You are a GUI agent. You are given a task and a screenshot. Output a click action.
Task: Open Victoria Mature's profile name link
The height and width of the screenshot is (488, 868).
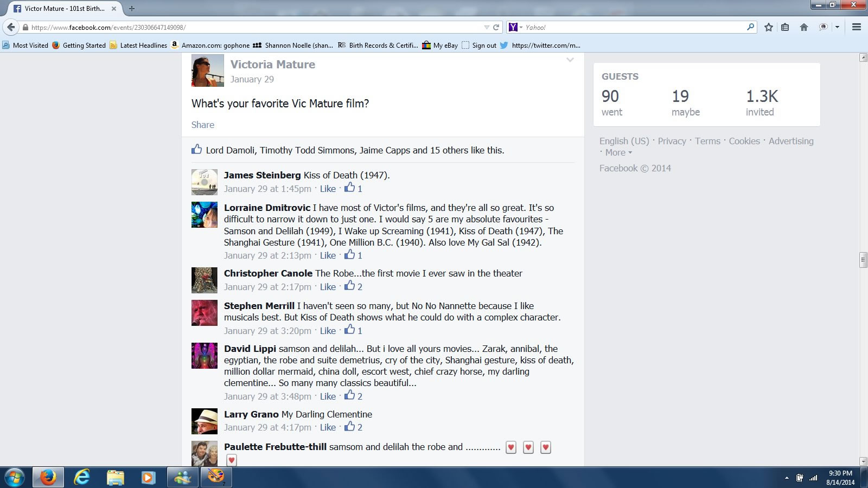272,64
